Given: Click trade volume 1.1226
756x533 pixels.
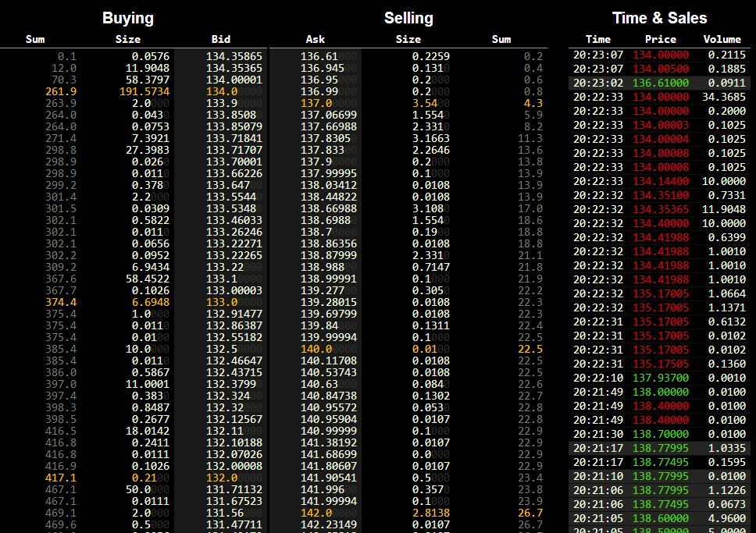Looking at the screenshot, I should [x=726, y=490].
